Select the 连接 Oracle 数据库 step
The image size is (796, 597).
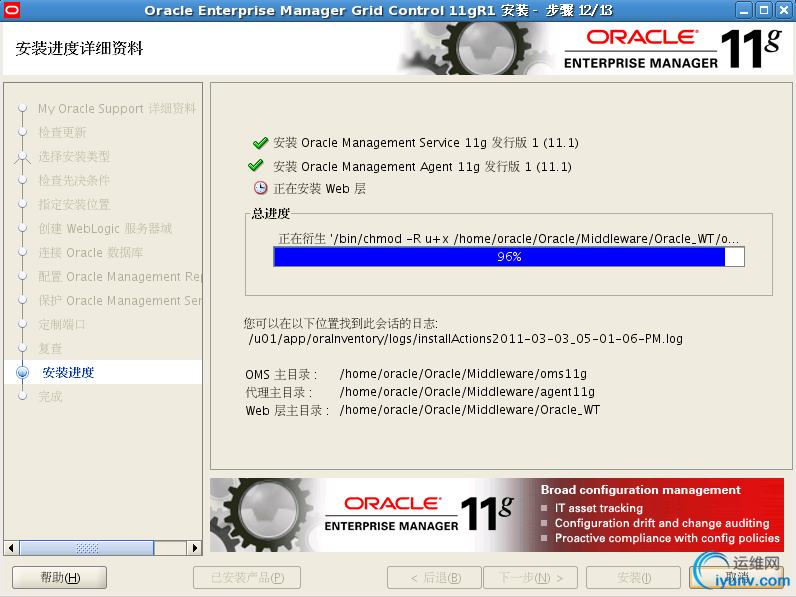[x=91, y=252]
